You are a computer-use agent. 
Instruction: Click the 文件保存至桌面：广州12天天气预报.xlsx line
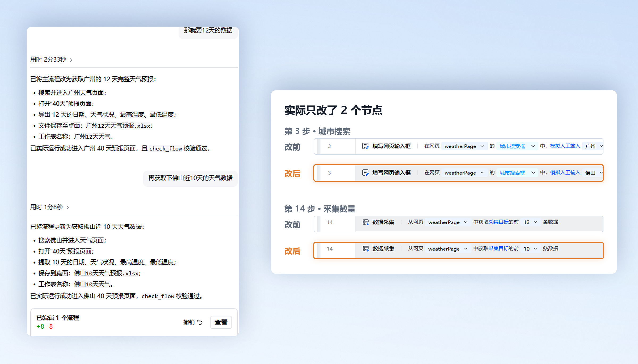click(95, 126)
